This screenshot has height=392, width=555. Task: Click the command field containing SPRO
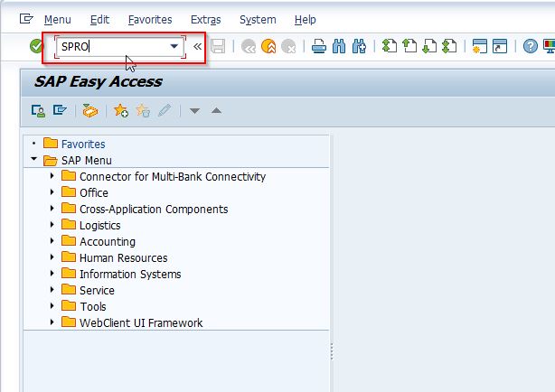click(x=120, y=46)
